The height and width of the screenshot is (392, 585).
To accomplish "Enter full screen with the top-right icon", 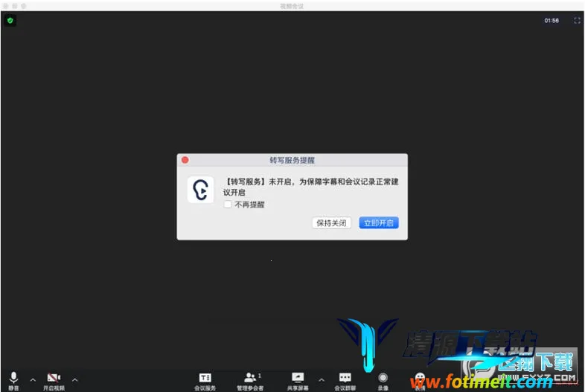I will [x=577, y=21].
